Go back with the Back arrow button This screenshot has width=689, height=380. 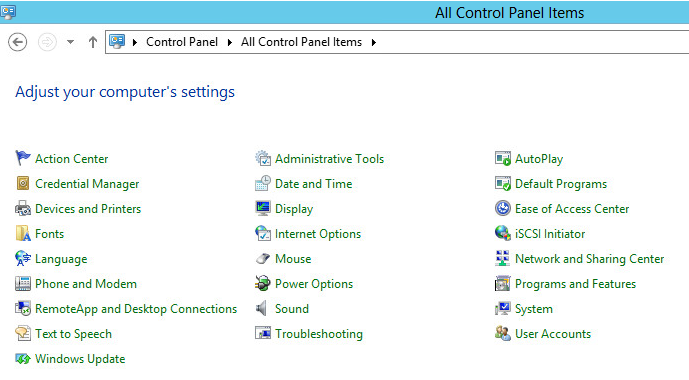tap(18, 42)
